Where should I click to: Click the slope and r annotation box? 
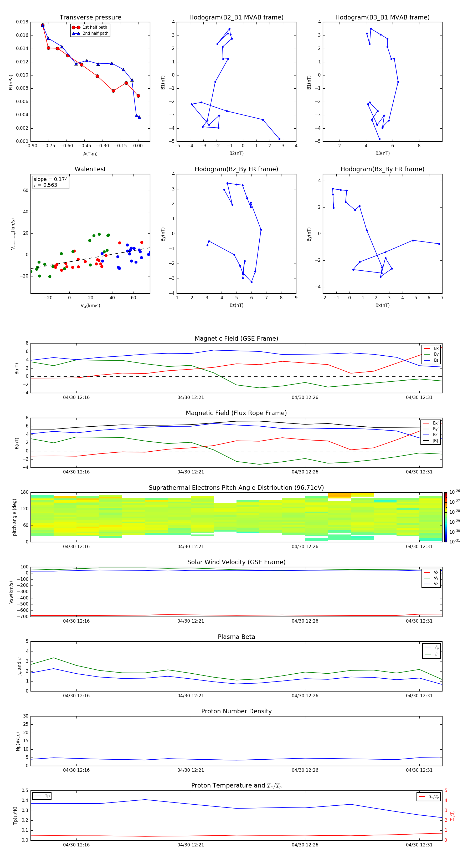[x=50, y=182]
